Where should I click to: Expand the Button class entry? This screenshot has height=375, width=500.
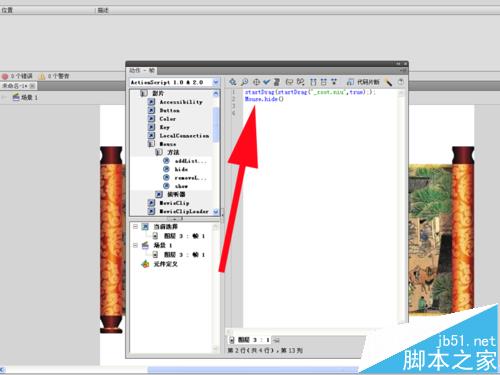point(151,110)
